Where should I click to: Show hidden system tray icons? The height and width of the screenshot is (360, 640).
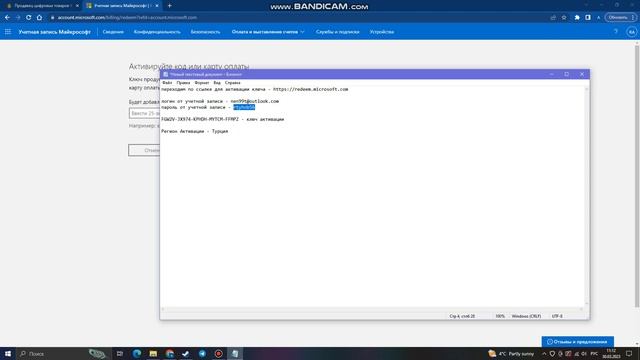pyautogui.click(x=544, y=353)
